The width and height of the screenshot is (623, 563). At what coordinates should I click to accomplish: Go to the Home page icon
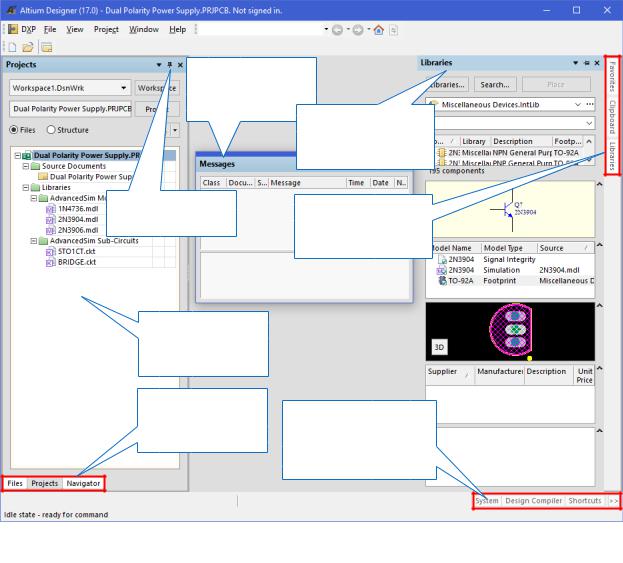pos(379,30)
